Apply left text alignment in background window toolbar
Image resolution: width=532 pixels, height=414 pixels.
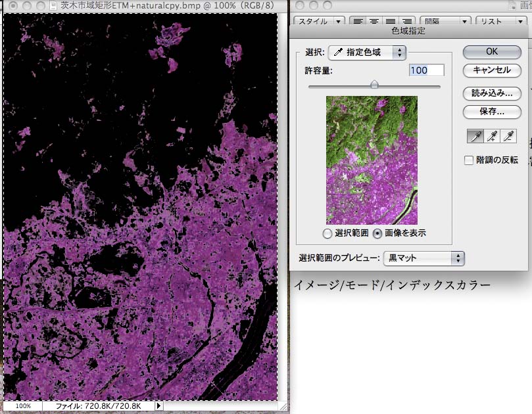coord(358,22)
